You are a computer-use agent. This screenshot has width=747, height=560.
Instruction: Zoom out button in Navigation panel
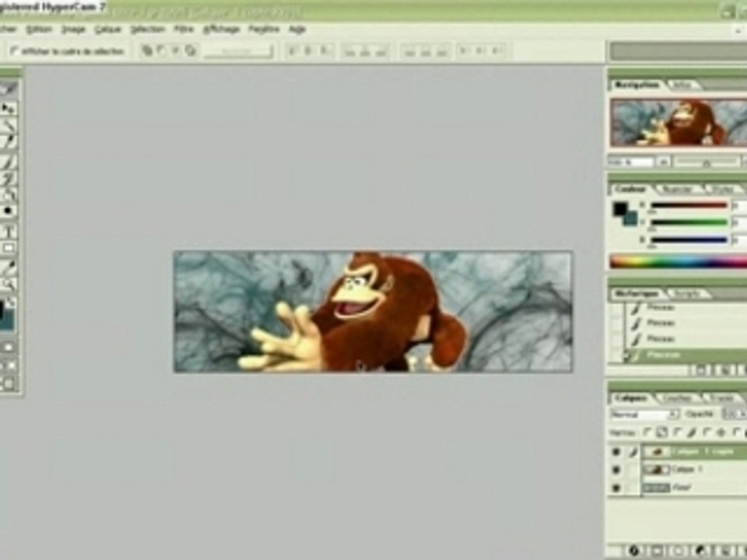[x=664, y=162]
